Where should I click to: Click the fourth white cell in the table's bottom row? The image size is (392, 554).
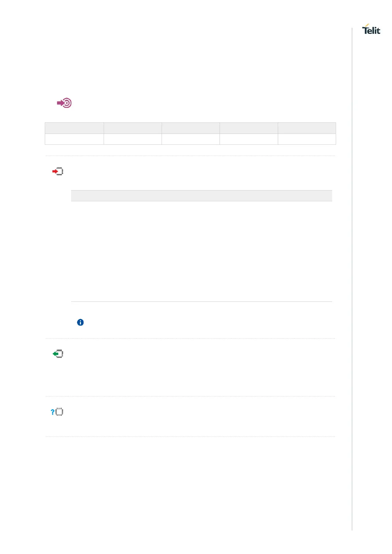[x=248, y=139]
